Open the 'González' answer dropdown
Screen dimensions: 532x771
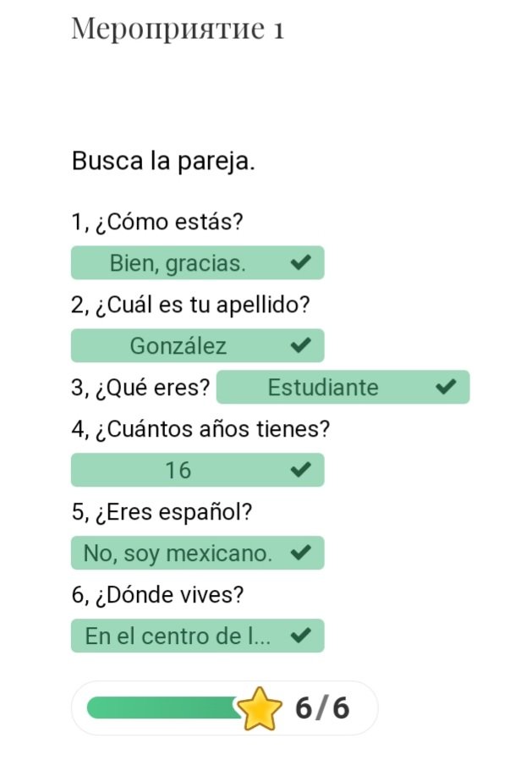tap(178, 345)
